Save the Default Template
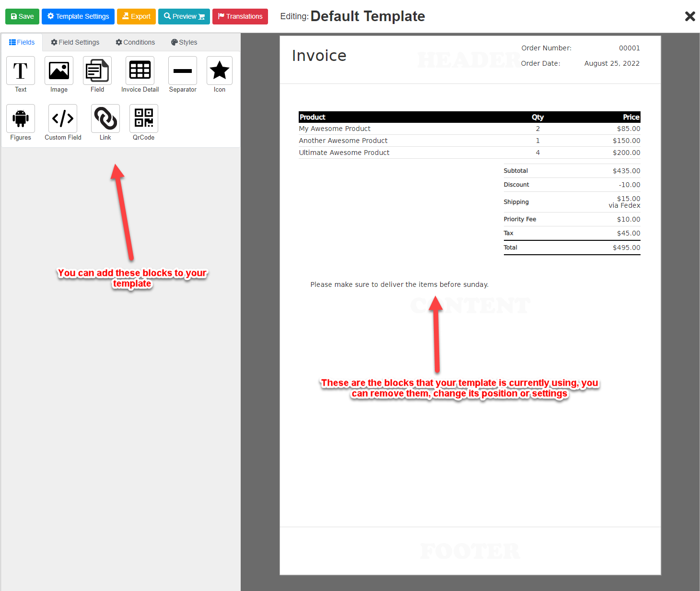Image resolution: width=700 pixels, height=591 pixels. coord(22,16)
